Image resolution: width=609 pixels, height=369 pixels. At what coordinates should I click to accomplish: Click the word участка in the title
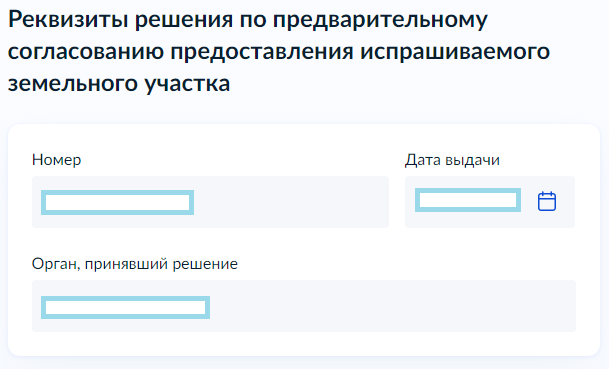pyautogui.click(x=187, y=84)
